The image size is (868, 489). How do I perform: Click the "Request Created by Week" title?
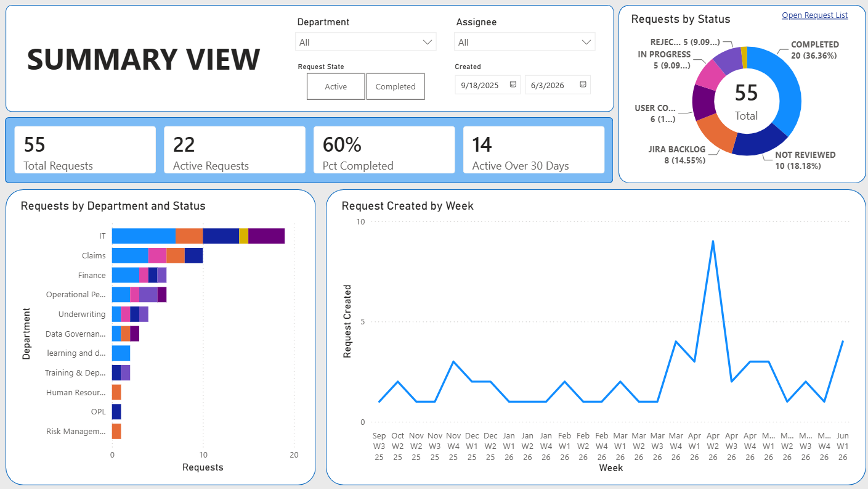[x=408, y=206]
